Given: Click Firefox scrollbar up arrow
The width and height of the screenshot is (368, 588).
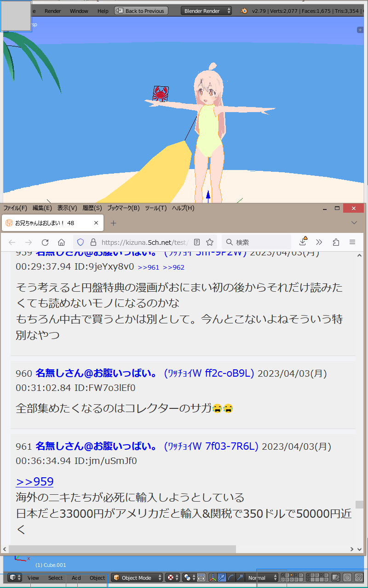Looking at the screenshot, I should pos(359,255).
